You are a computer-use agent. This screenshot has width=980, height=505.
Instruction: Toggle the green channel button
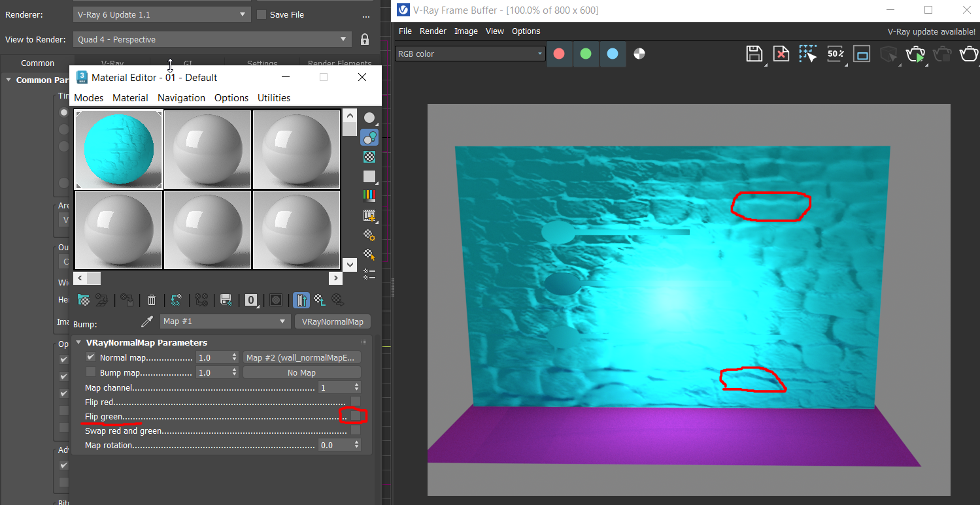pos(586,54)
